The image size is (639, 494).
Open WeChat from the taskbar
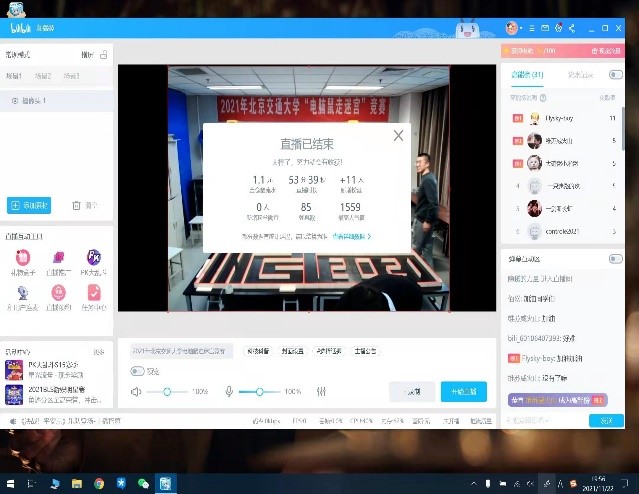click(x=143, y=484)
